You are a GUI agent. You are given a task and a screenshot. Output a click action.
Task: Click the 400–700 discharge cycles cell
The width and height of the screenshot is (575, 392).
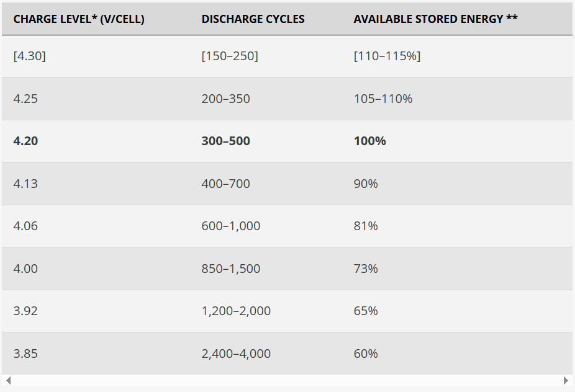click(225, 184)
